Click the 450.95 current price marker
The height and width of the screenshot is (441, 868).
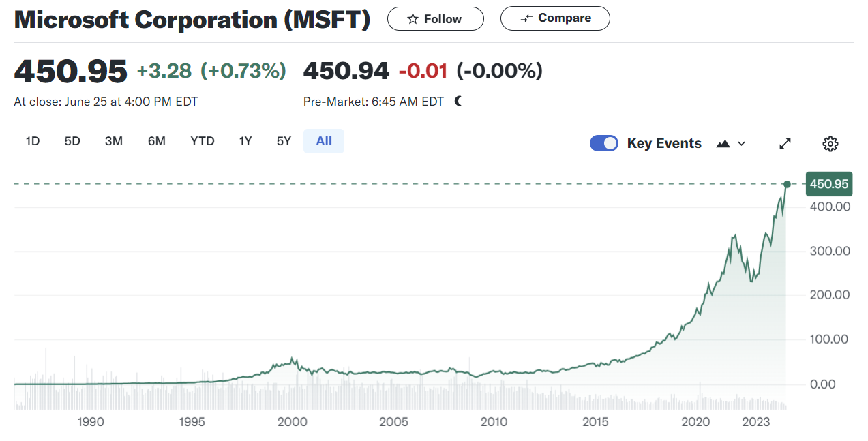828,184
